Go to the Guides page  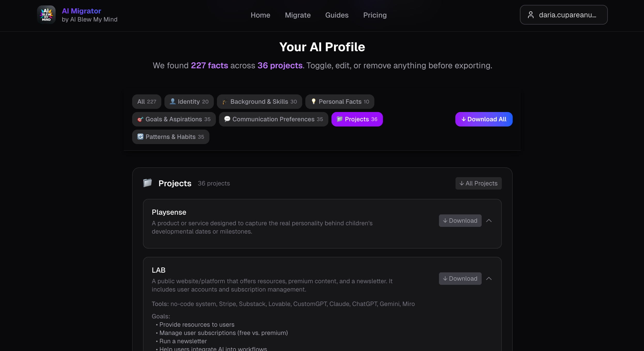pos(337,15)
